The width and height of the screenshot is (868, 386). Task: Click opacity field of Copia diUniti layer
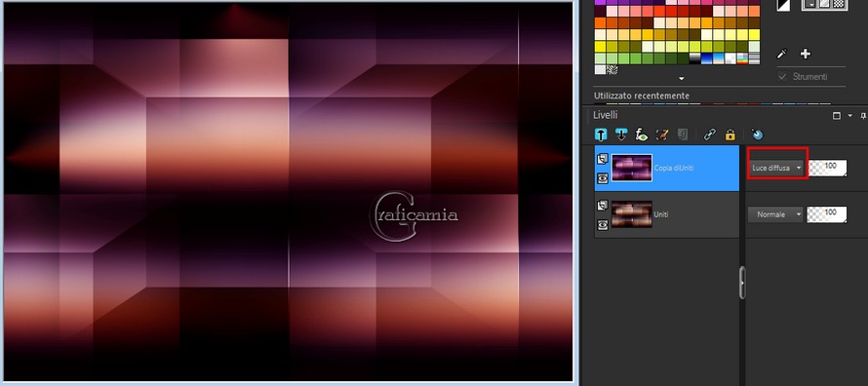click(827, 168)
